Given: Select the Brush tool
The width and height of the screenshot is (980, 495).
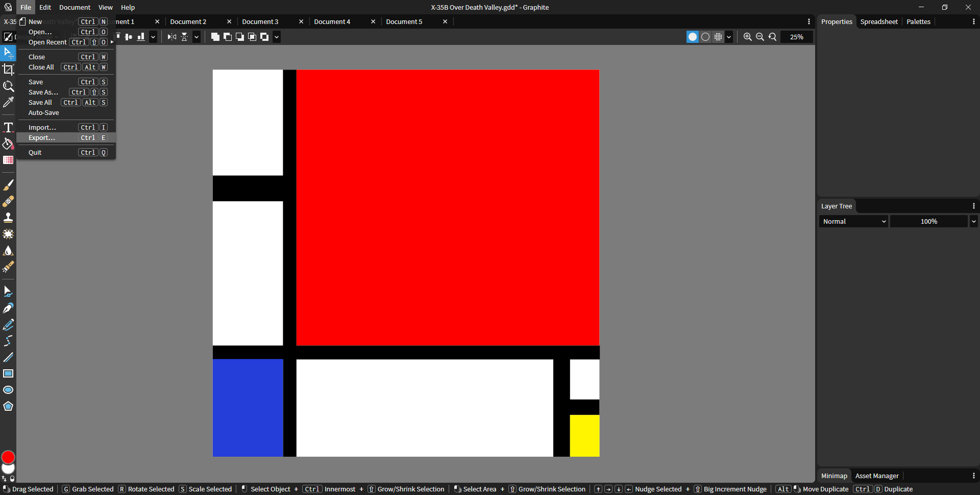Looking at the screenshot, I should (8, 185).
